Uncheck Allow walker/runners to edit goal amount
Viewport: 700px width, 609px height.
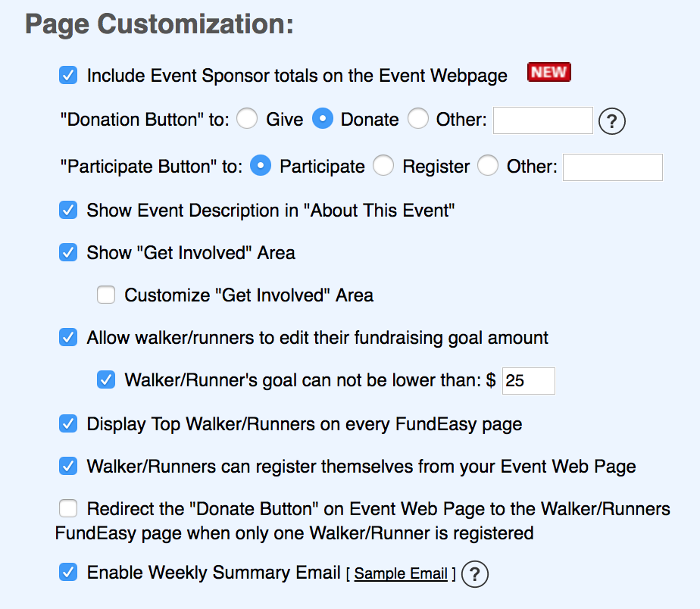(68, 338)
